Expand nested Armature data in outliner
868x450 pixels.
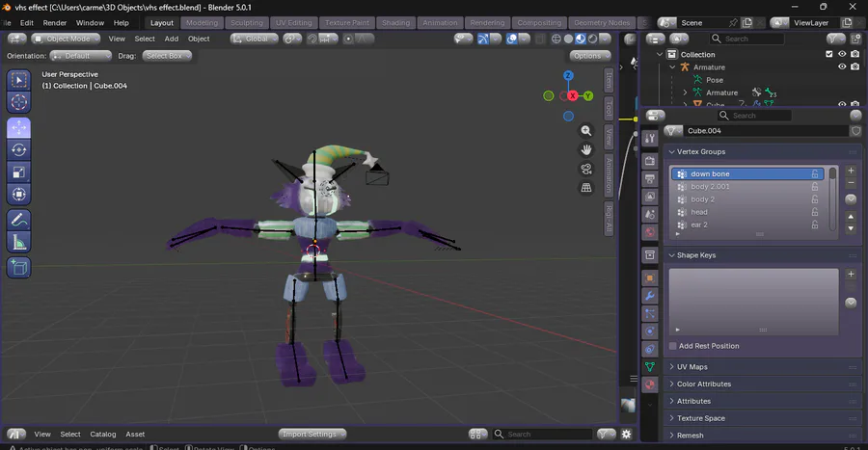(686, 93)
